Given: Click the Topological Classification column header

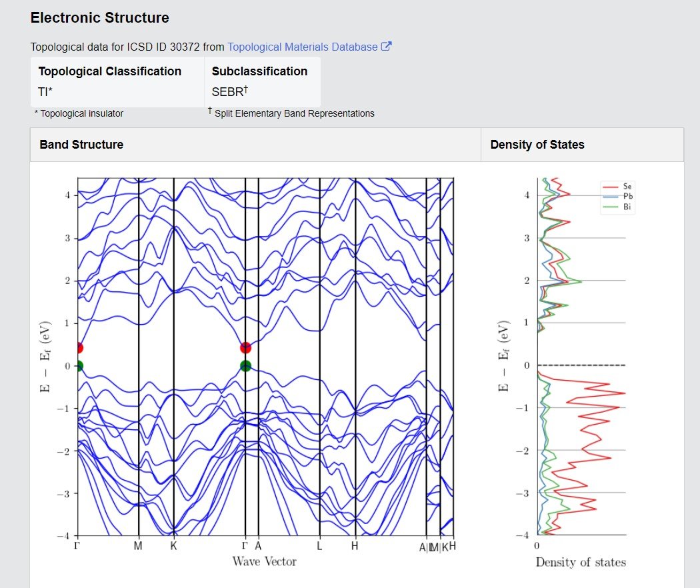Looking at the screenshot, I should (110, 71).
